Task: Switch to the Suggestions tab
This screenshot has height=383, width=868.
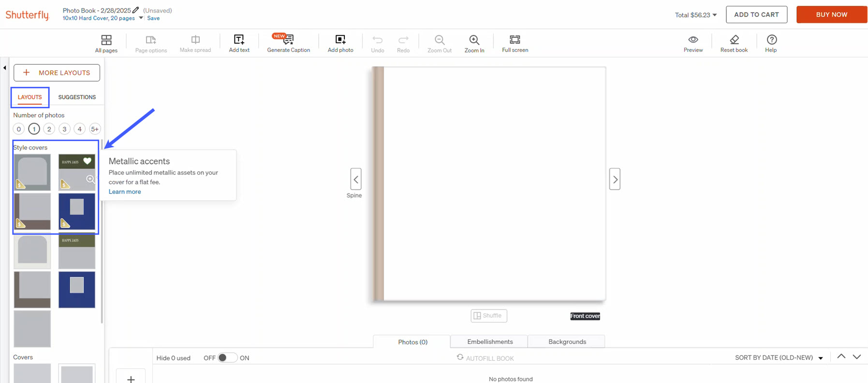Action: pos(77,97)
